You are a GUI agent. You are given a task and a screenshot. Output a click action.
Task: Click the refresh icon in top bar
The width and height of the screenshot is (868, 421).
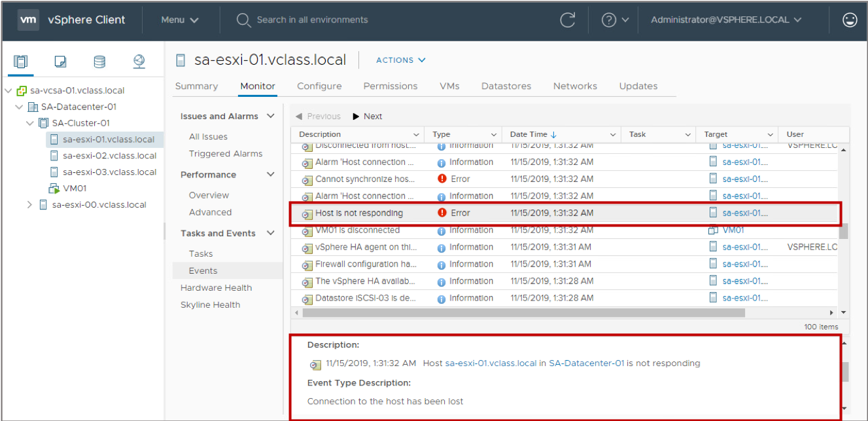[567, 20]
